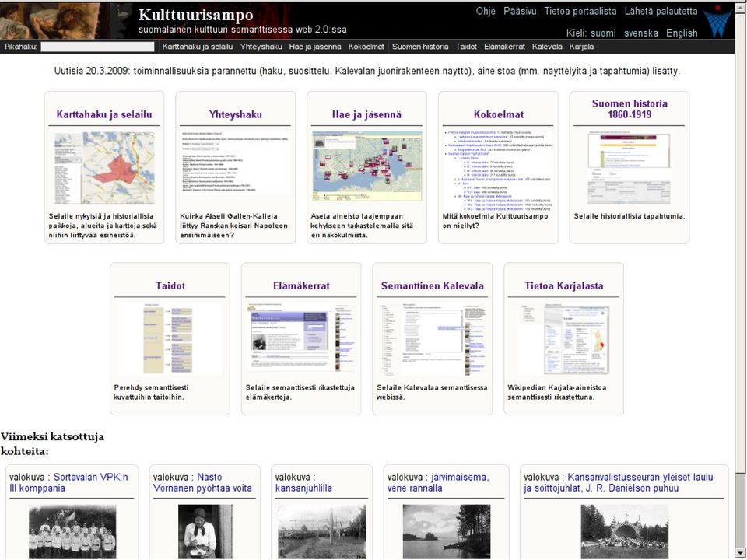The image size is (747, 560).
Task: Click the 'Uutisia 20.3.2009' news line
Action: click(366, 72)
